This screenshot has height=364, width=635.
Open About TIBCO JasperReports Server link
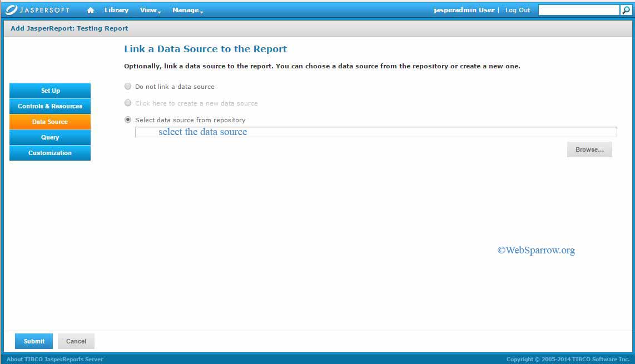54,359
